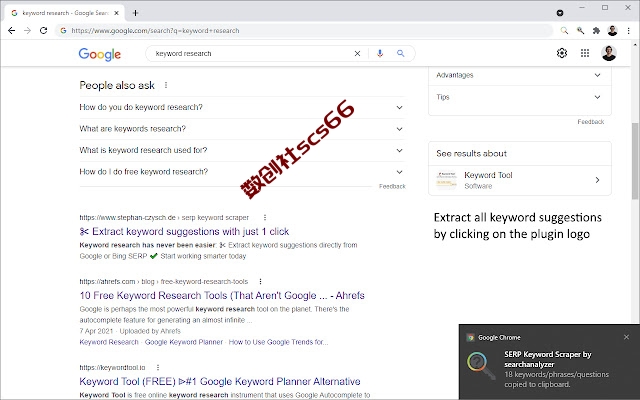Click 'SERP Keyword Scraper by searchanalyzer' notification title

click(548, 359)
